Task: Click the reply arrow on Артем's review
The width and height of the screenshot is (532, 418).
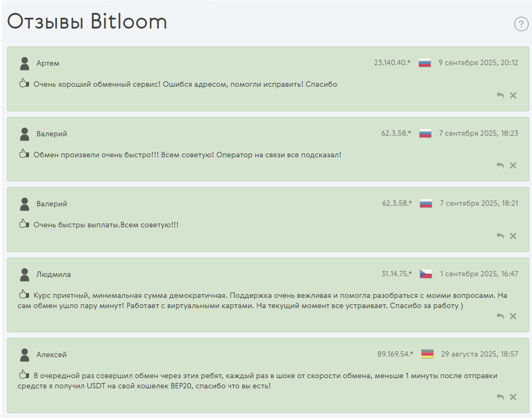Action: 500,95
